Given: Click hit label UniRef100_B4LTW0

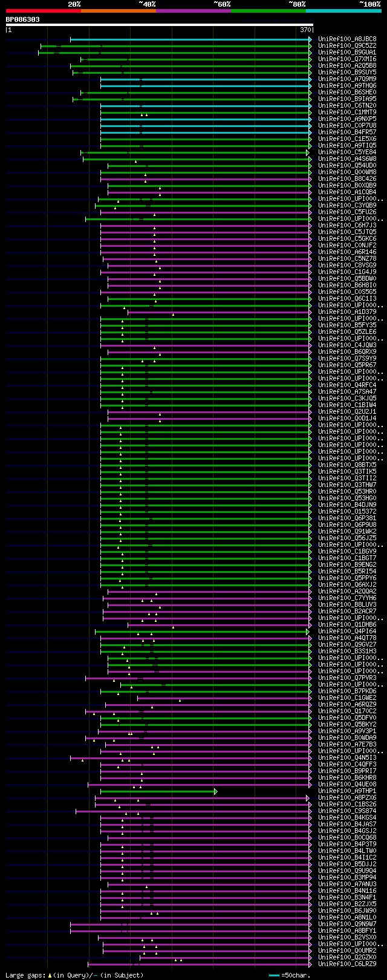Looking at the screenshot, I should (x=347, y=851).
